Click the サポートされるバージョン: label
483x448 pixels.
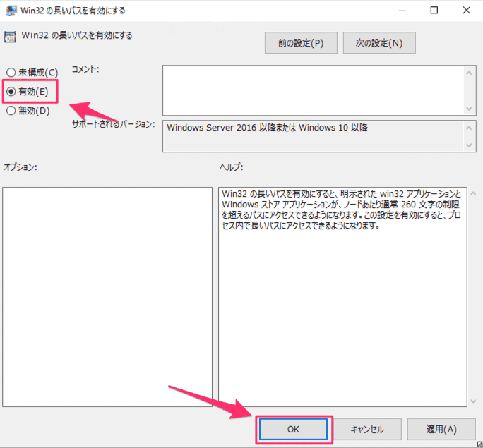(x=114, y=124)
